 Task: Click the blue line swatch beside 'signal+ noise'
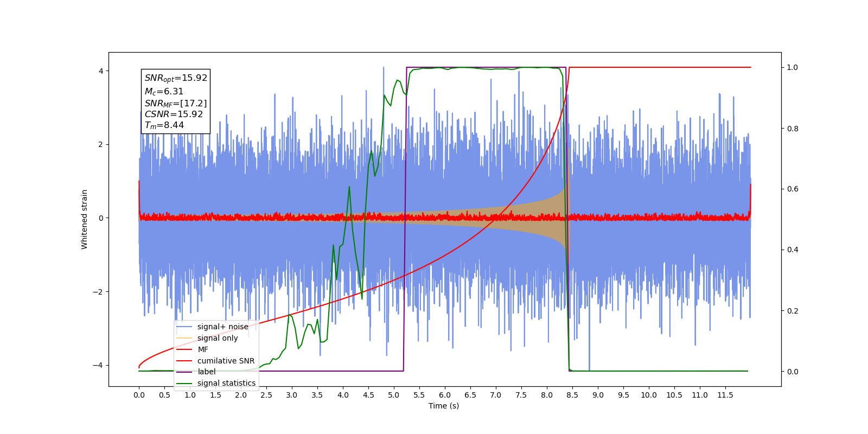tap(184, 327)
